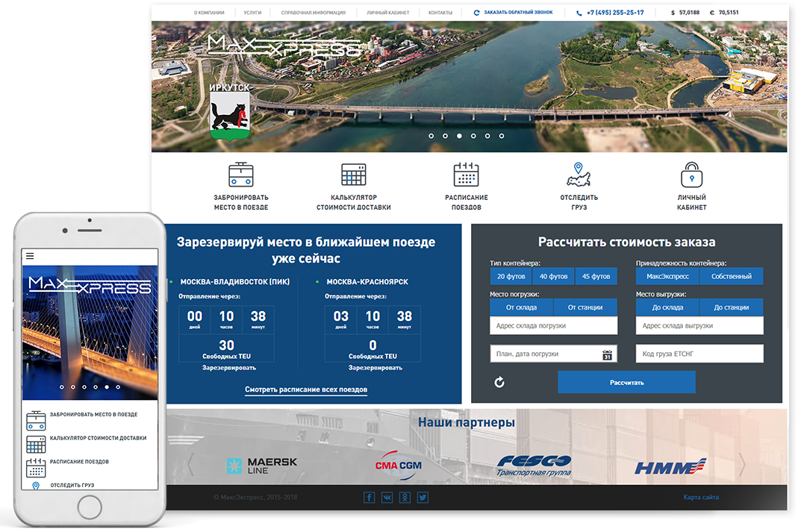This screenshot has width=798, height=532.
Task: Open the date picker calendar in План. дата погрузки
Action: click(607, 354)
